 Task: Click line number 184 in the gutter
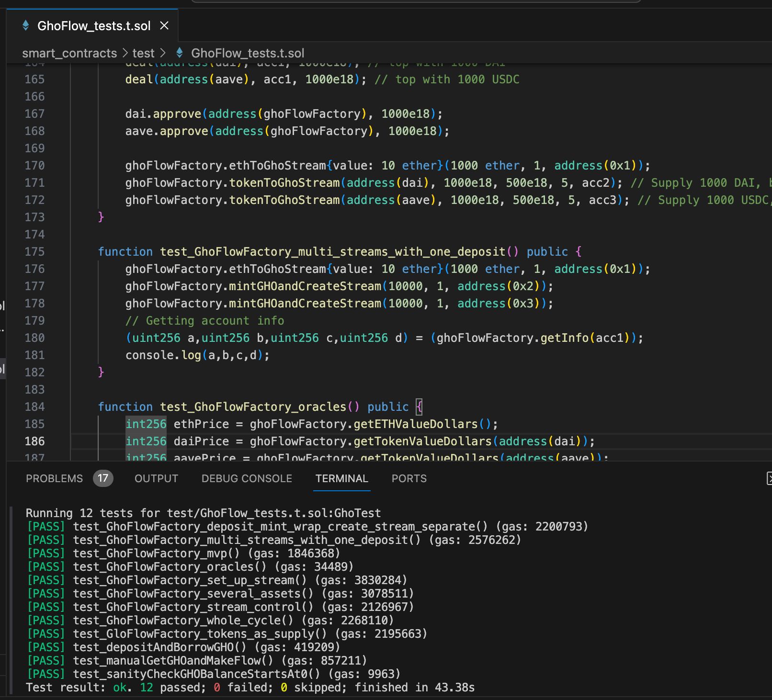coord(34,407)
